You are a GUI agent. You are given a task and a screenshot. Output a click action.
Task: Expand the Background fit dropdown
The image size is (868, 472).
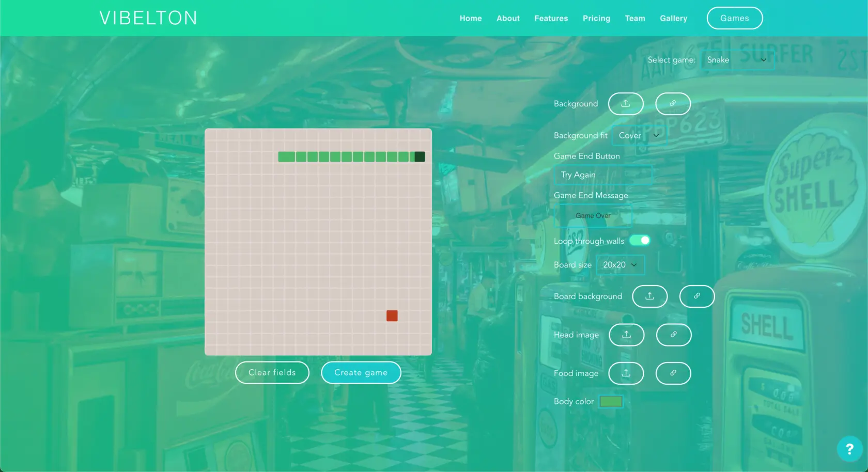(x=639, y=136)
